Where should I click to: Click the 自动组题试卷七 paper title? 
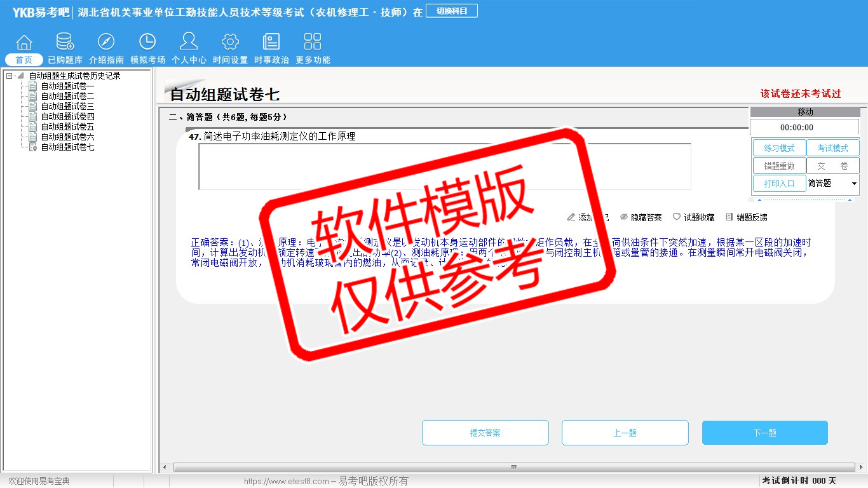[224, 95]
